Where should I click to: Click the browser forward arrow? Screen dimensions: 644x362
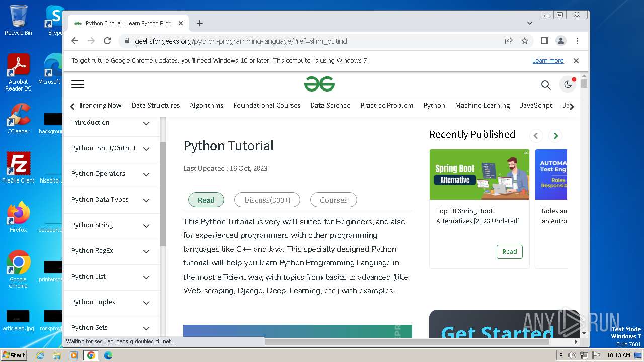(91, 41)
